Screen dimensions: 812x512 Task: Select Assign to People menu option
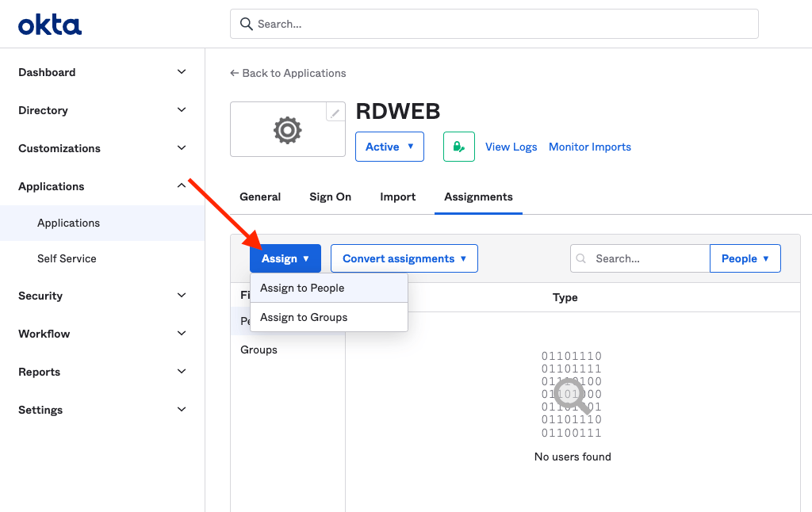302,288
